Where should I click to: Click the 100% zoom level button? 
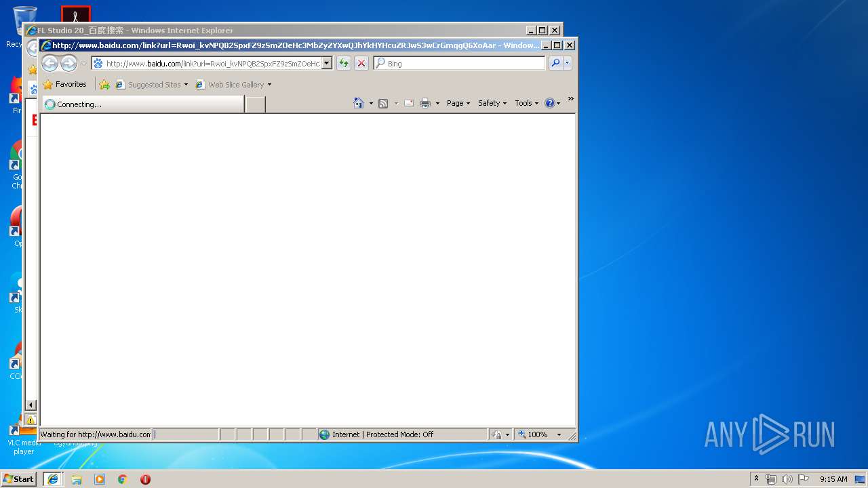coord(533,434)
